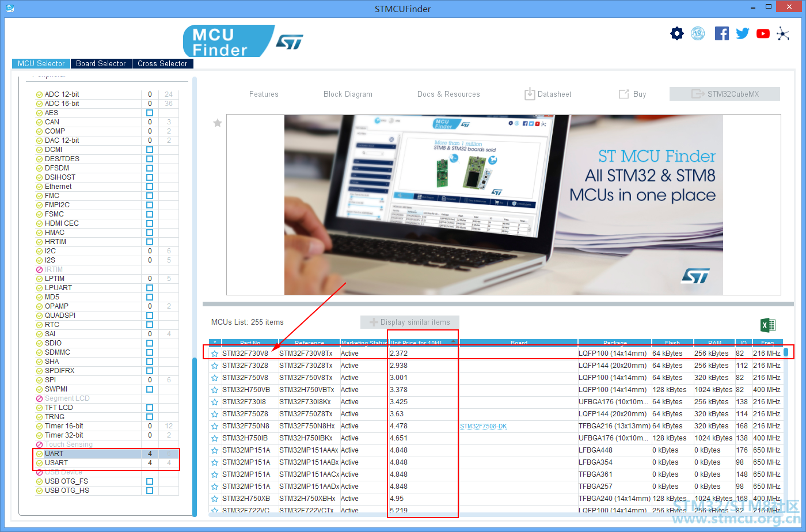
Task: Click the 10 years anniversary badge icon
Action: 698,33
